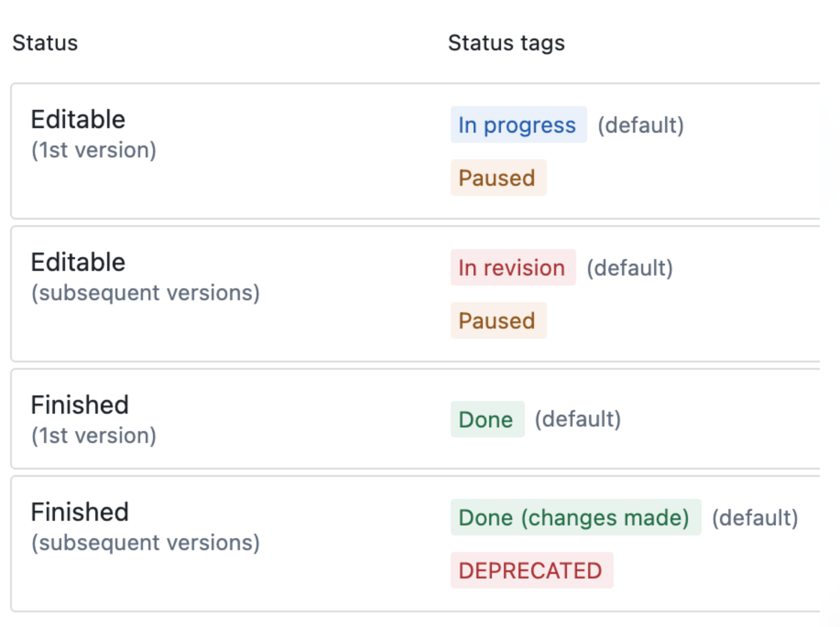Image resolution: width=840 pixels, height=627 pixels.
Task: Click the red In revision status tag
Action: pos(513,267)
